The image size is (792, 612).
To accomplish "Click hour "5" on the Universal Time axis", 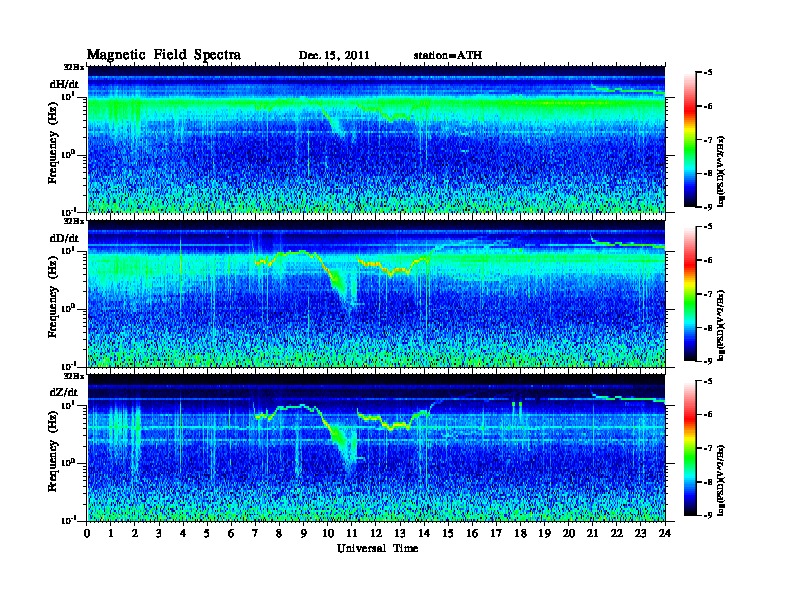I will [207, 534].
